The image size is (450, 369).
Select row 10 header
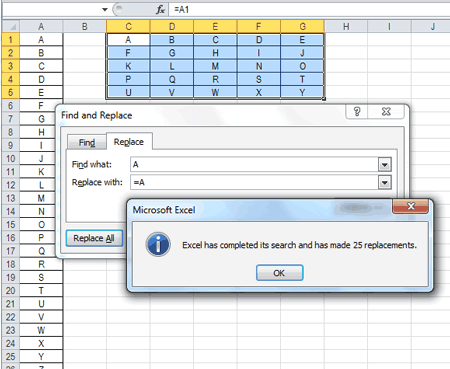coord(11,158)
